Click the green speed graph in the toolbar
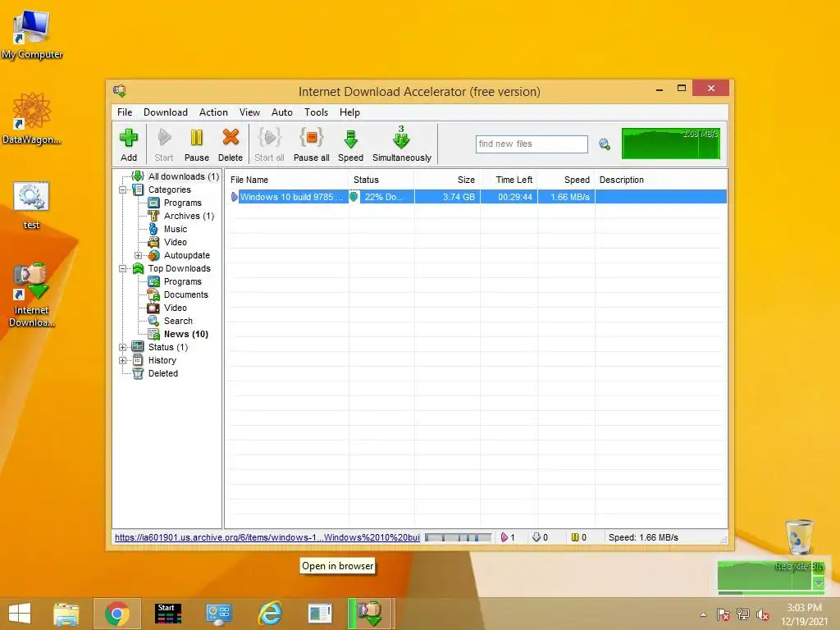 (671, 143)
